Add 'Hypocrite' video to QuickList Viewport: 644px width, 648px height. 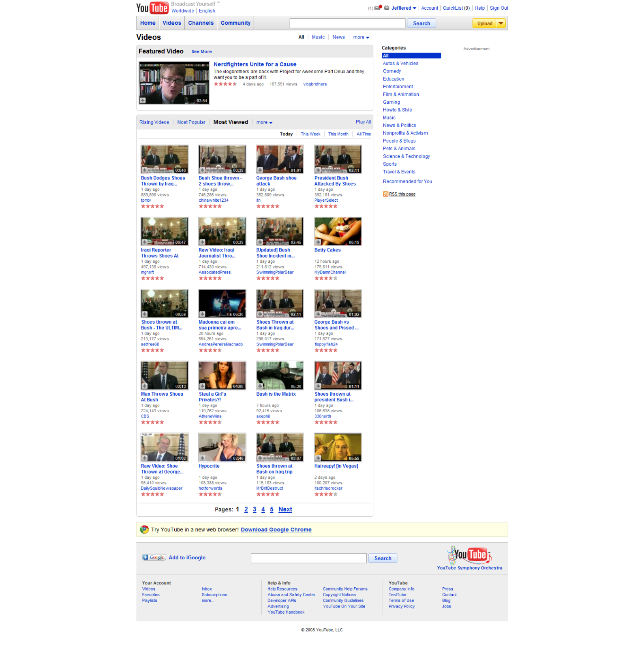pos(202,458)
